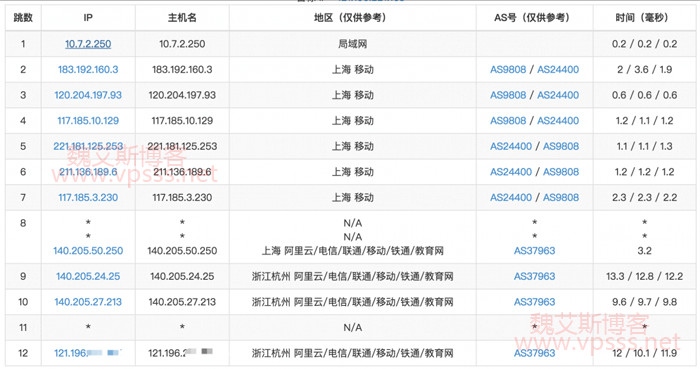The image size is (700, 369).
Task: Open AS9808 link in hop 6 row
Action: (561, 172)
